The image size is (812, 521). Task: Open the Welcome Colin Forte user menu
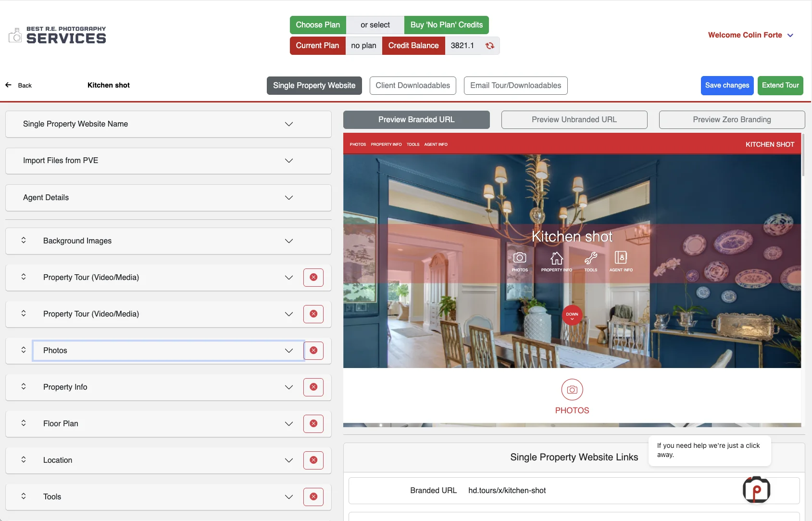(x=750, y=35)
